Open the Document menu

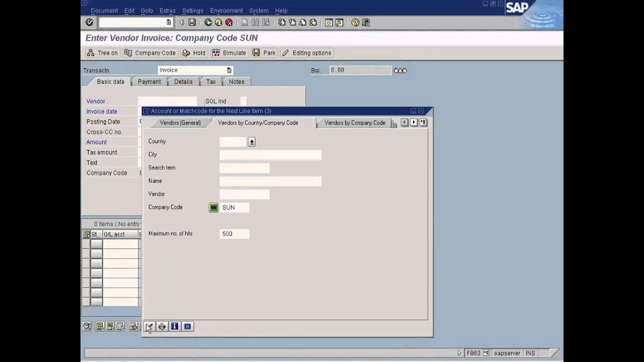(104, 11)
